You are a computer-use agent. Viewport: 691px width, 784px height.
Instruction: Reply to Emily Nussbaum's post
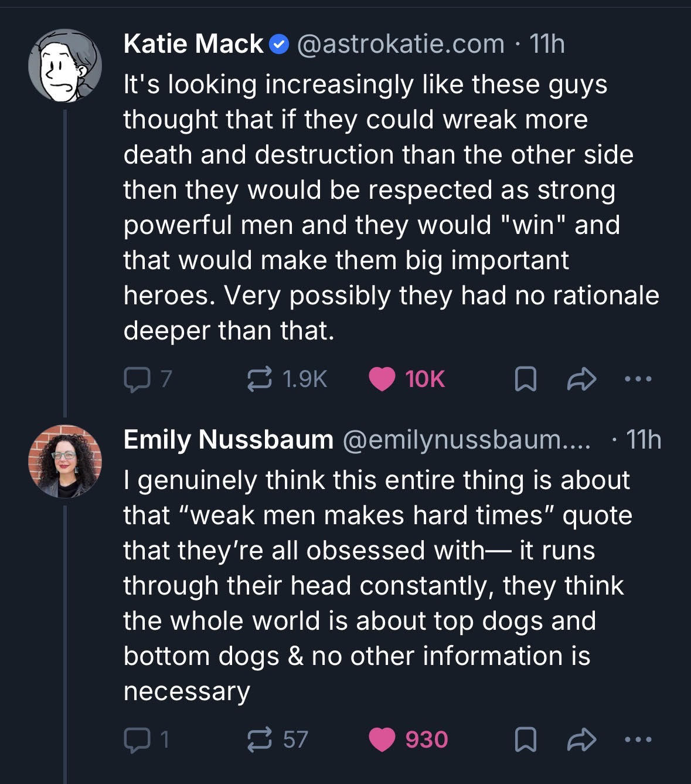pyautogui.click(x=137, y=739)
